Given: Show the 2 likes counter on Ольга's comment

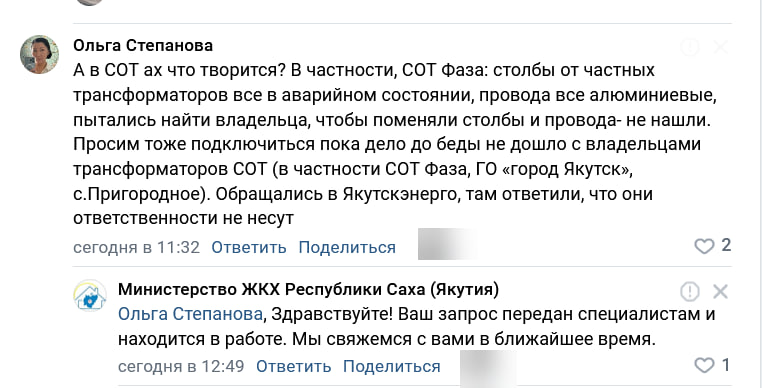Looking at the screenshot, I should (x=726, y=245).
